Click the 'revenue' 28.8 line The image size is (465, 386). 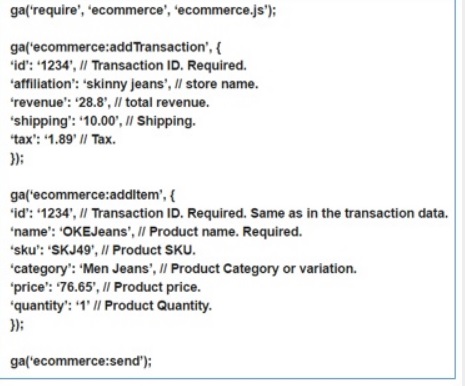pyautogui.click(x=110, y=102)
